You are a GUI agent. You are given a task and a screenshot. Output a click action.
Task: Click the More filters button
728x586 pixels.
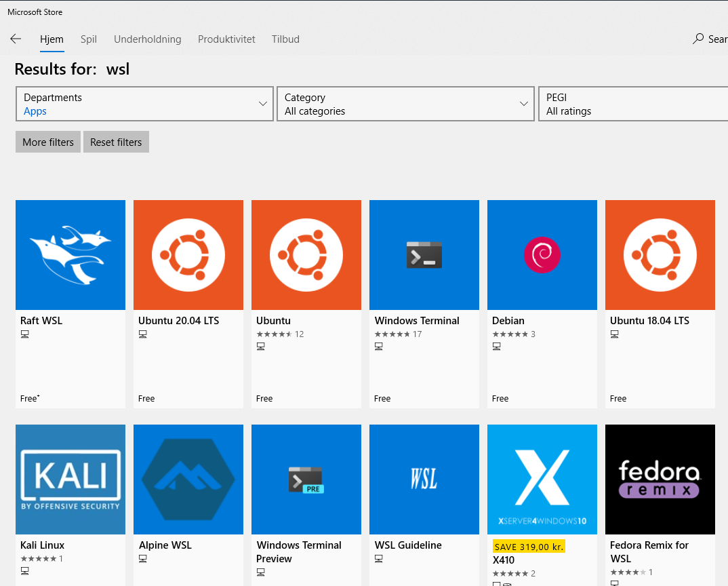(48, 142)
